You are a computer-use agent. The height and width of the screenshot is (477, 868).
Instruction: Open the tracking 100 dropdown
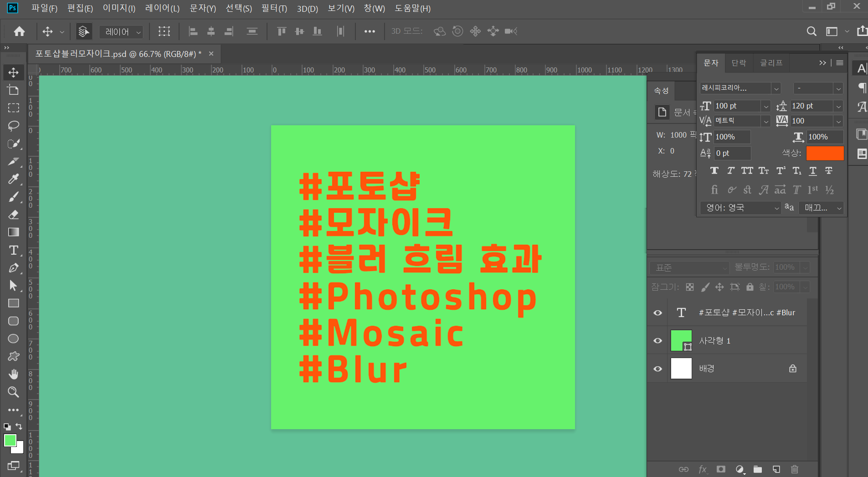(838, 121)
